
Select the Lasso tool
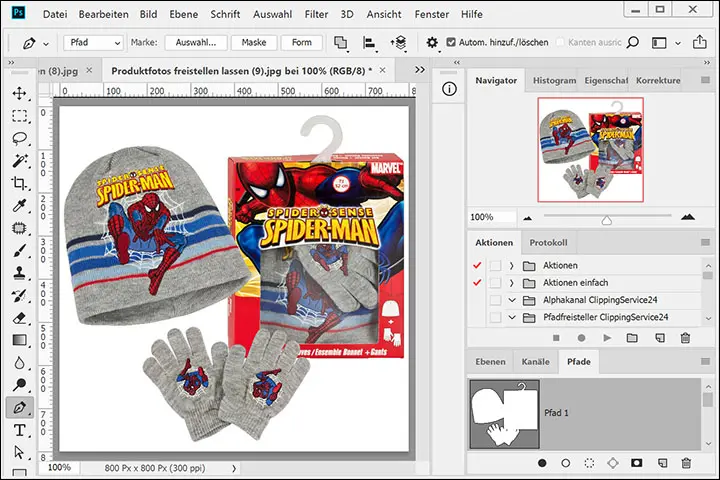coord(19,138)
